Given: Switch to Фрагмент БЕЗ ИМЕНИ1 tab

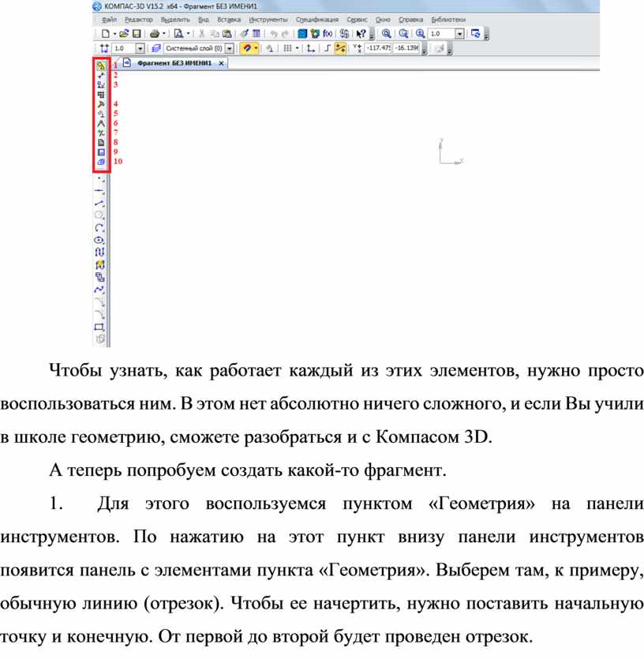Looking at the screenshot, I should click(x=173, y=63).
